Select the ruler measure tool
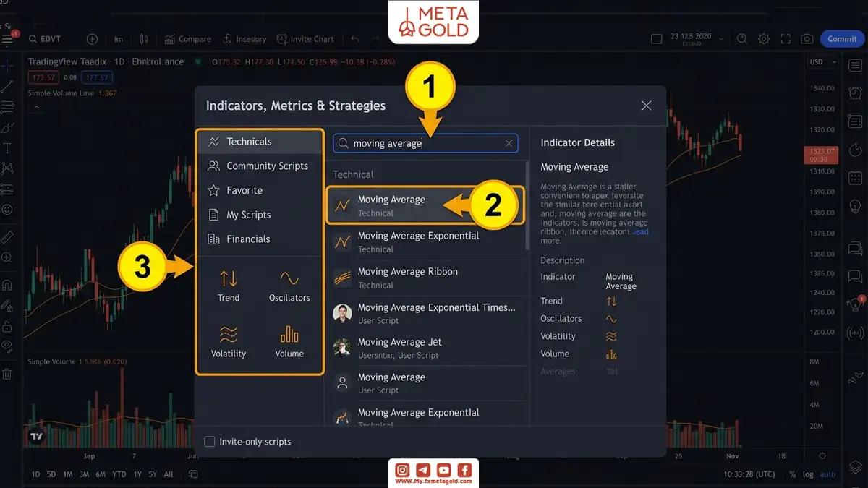This screenshot has height=488, width=868. (x=7, y=236)
